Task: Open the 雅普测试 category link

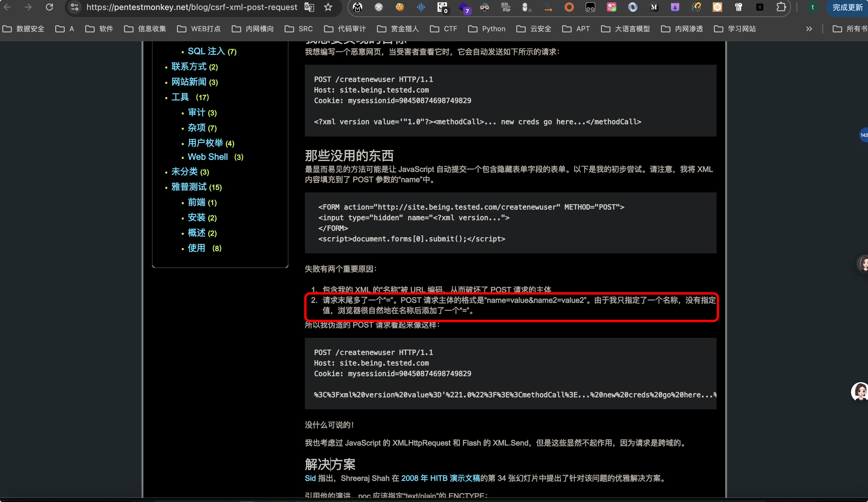Action: pyautogui.click(x=189, y=187)
